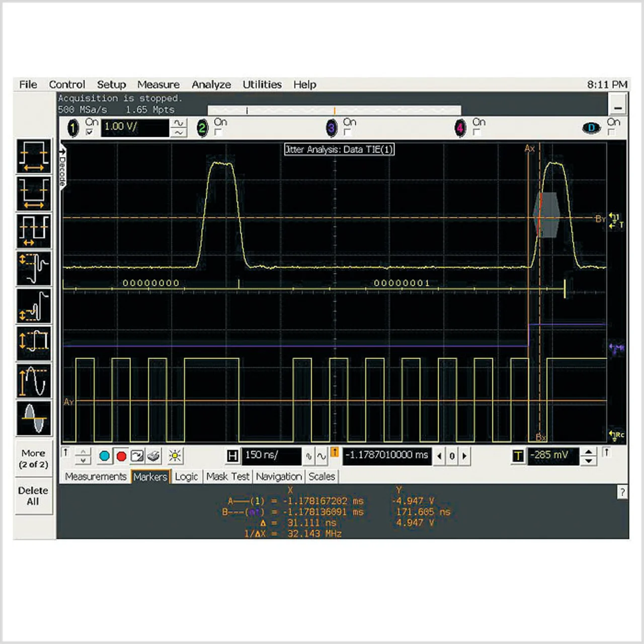
Task: Pick the overshoot measurement icon
Action: pyautogui.click(x=34, y=268)
